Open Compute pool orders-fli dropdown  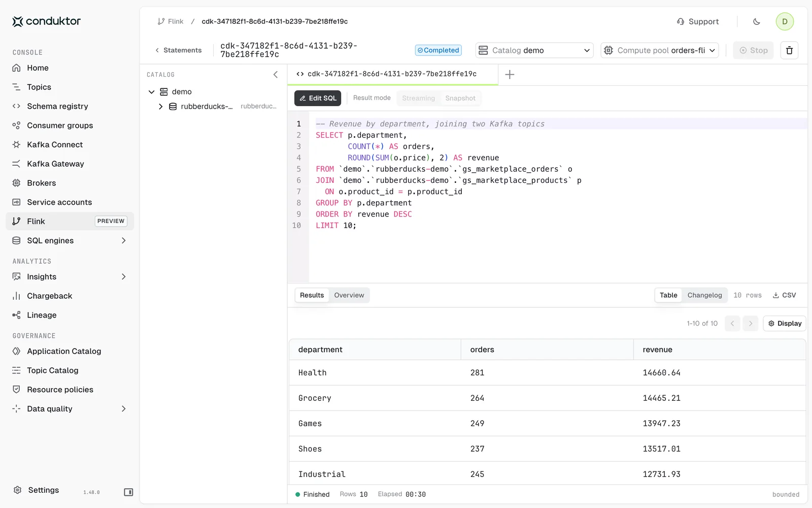click(660, 50)
